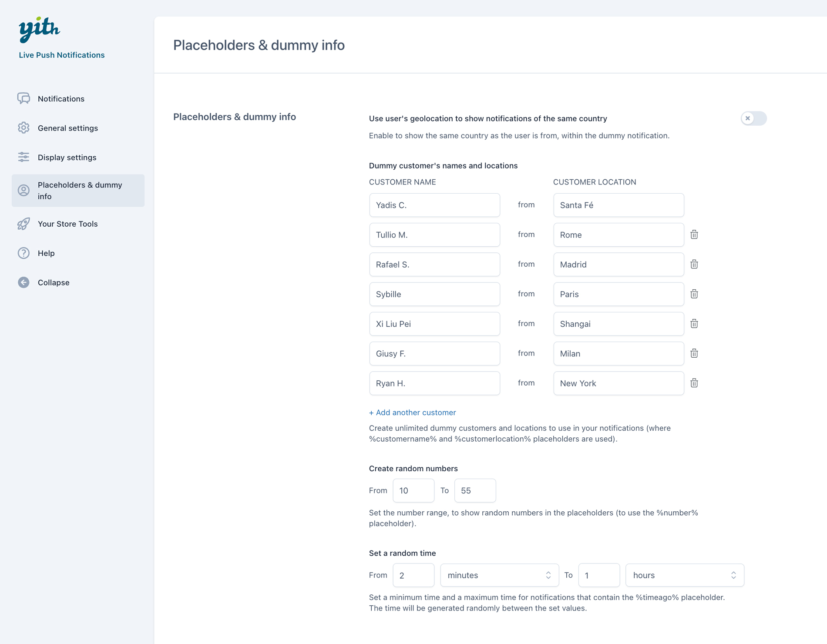Edit the Santa Fé location field
Screen dimensions: 827x644
click(x=619, y=205)
